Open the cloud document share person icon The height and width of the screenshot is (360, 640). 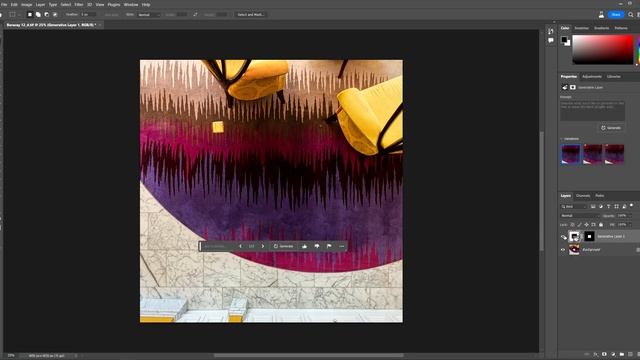click(x=601, y=14)
